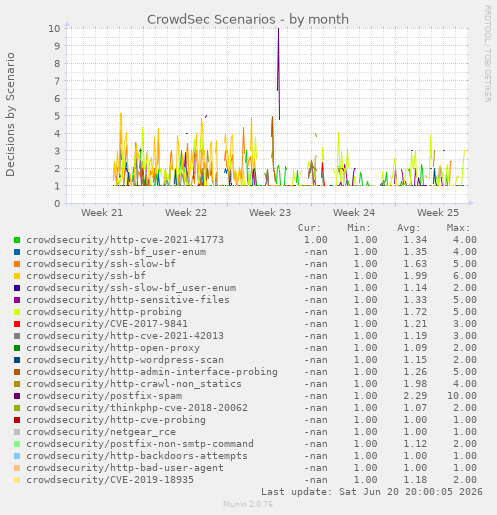Click the yellow ssh-bf legend swatch

click(x=17, y=276)
